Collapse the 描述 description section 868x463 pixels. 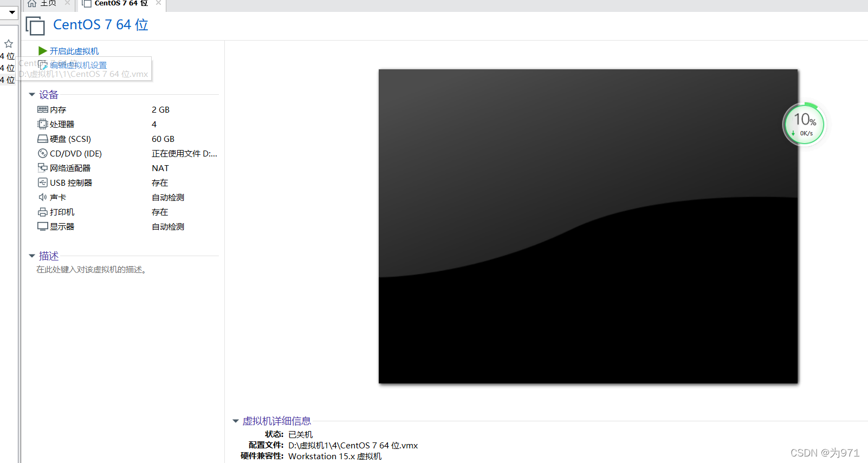pyautogui.click(x=32, y=256)
